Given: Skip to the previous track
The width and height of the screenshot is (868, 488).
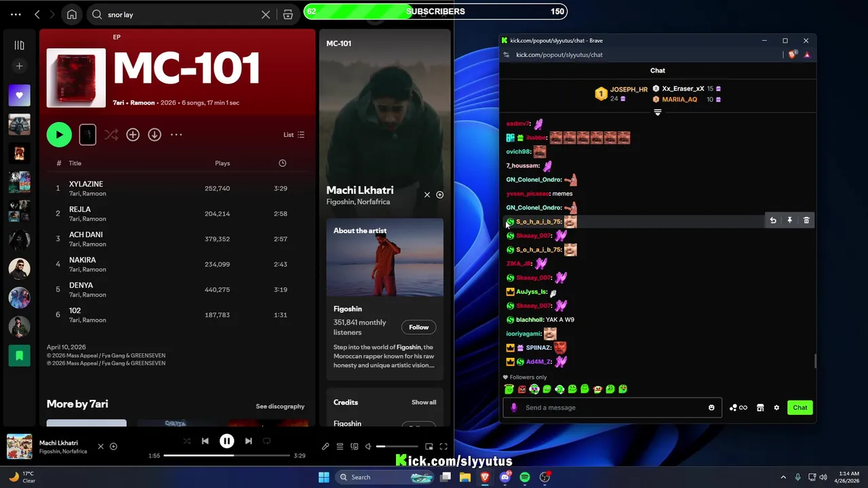Looking at the screenshot, I should tap(205, 441).
